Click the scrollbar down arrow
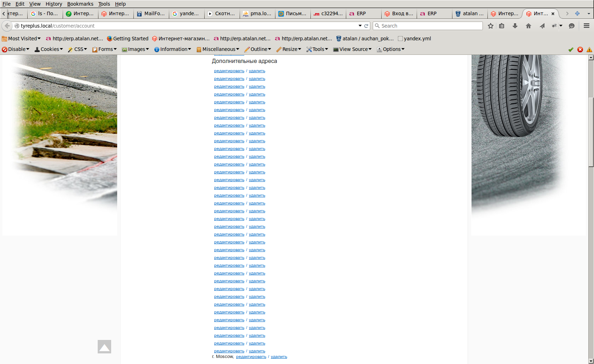594x364 pixels. (591, 361)
